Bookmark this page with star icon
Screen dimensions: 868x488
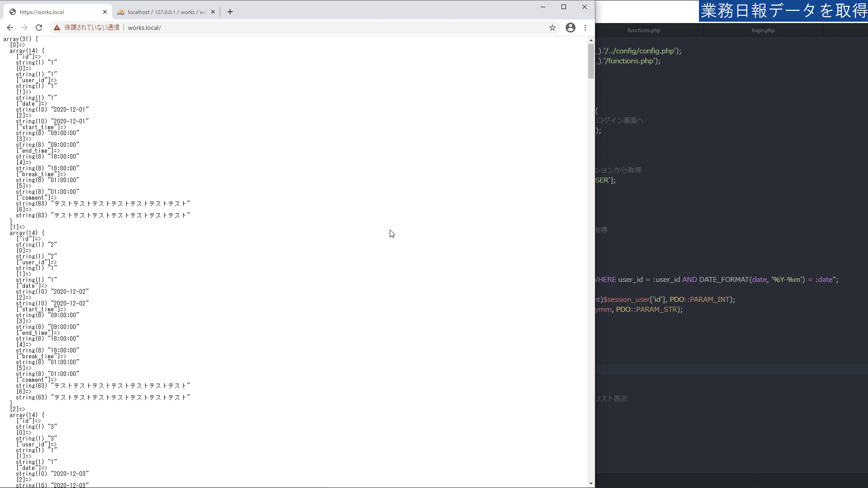(x=552, y=28)
